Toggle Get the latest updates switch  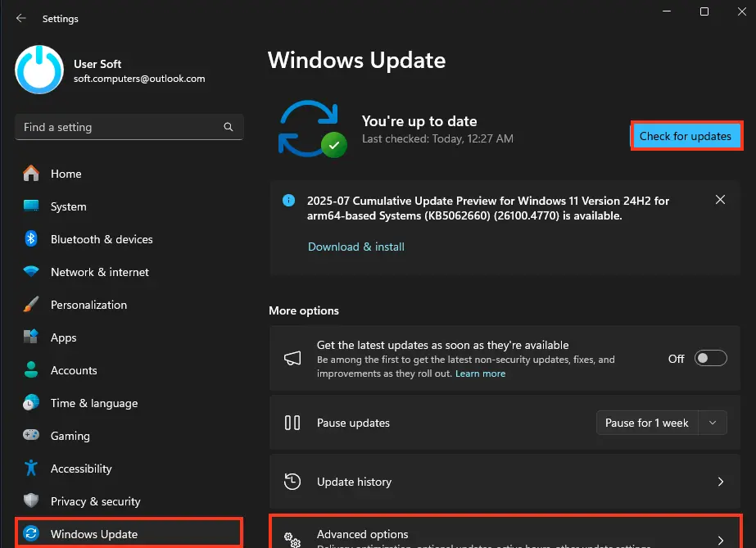point(710,359)
